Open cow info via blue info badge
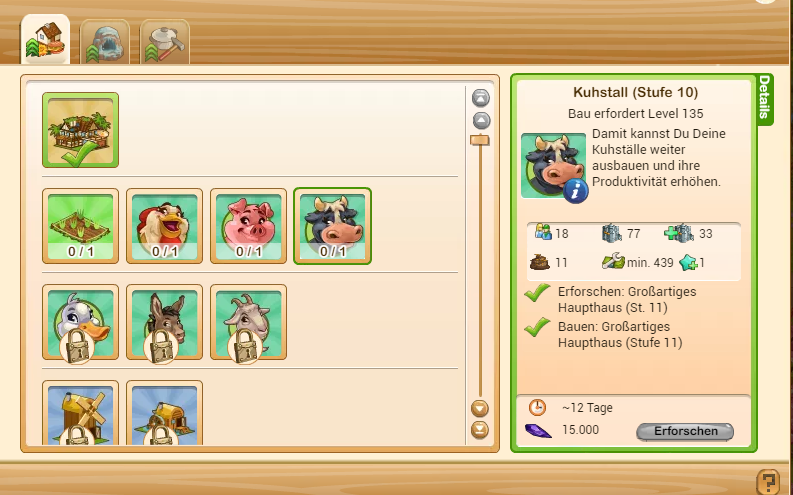 point(576,191)
